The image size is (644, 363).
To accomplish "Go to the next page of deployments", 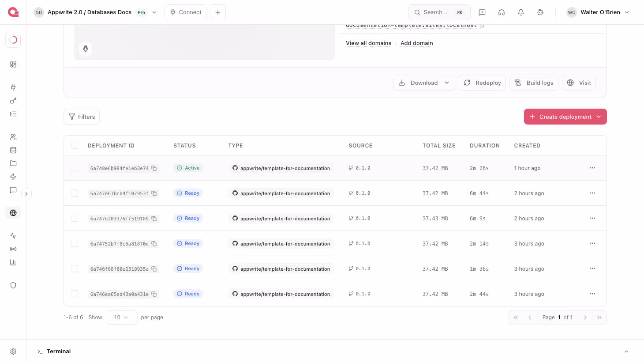I will (585, 318).
